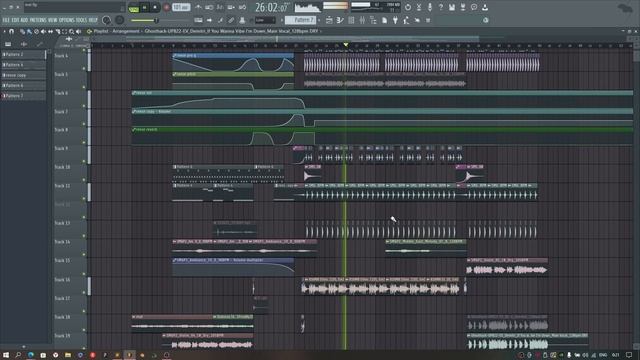Select Pattern 2 in the picker

pyautogui.click(x=23, y=54)
